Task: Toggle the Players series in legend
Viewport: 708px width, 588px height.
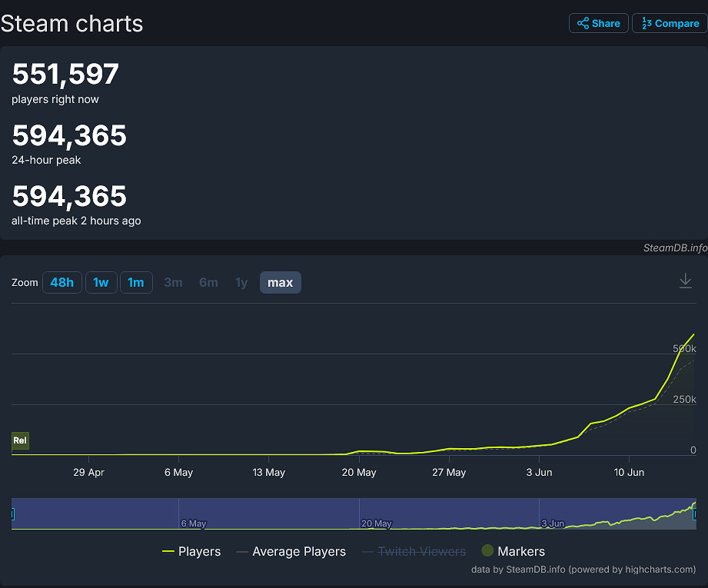Action: tap(191, 551)
